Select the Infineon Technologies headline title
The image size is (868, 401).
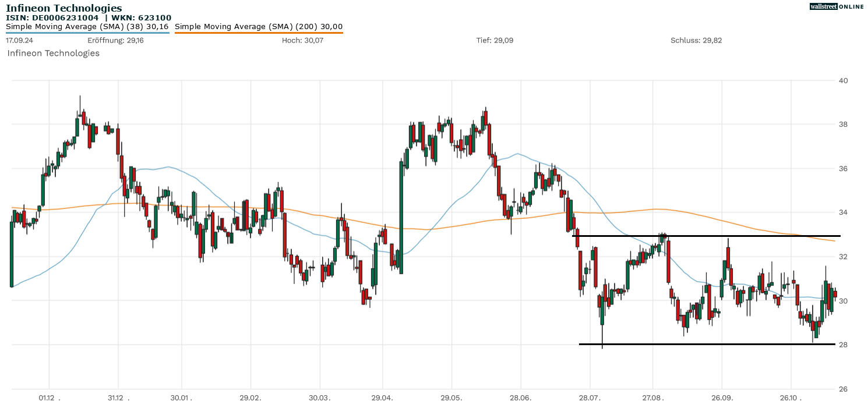(64, 8)
